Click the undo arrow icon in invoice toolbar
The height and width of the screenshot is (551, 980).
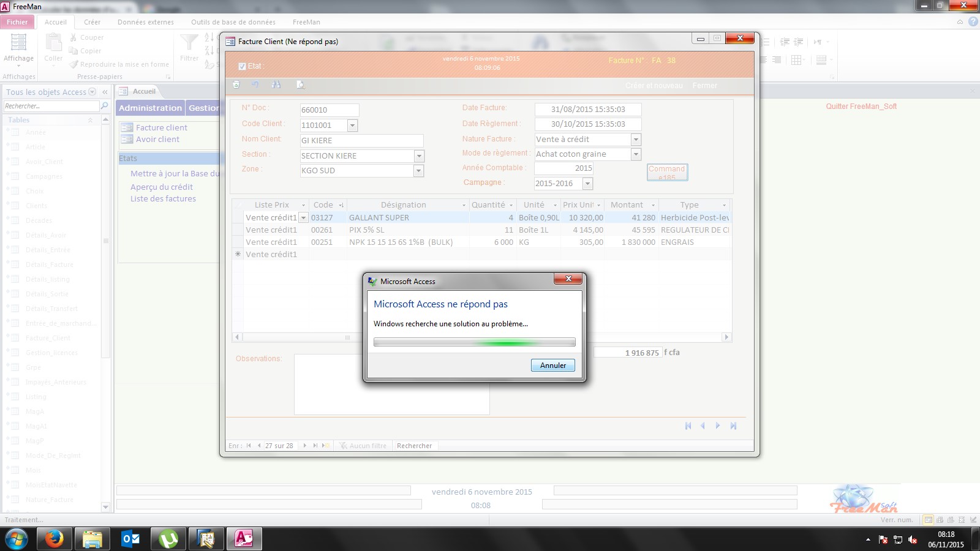(255, 85)
